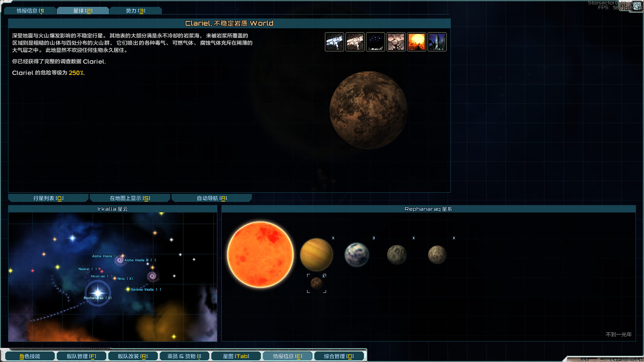Open 乘员 & 货物 [I]
Image resolution: width=644 pixels, height=362 pixels.
pyautogui.click(x=184, y=356)
